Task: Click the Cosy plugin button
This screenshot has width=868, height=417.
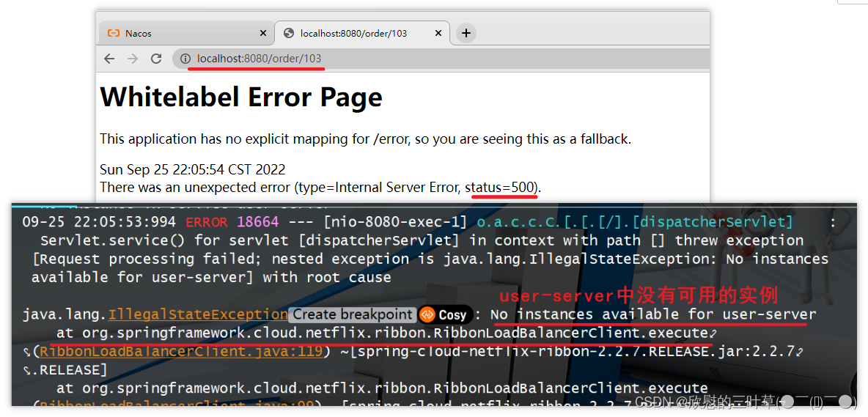Action: click(x=445, y=314)
